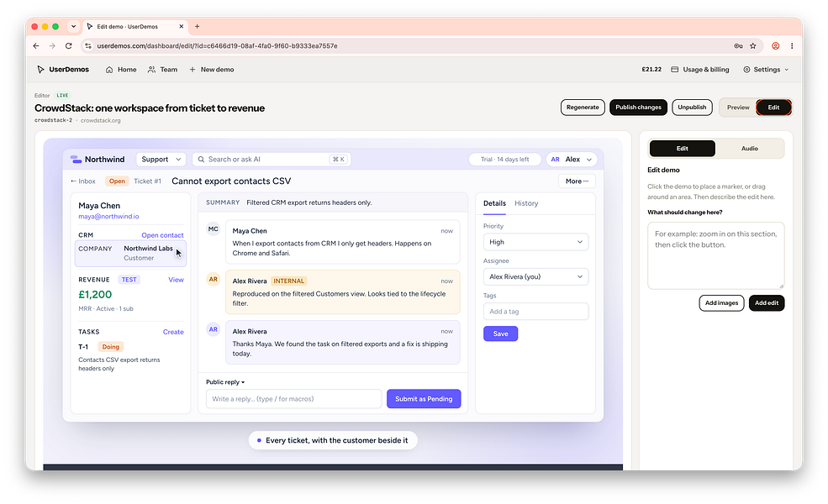828x504 pixels.
Task: Click Submit as Pending
Action: coord(424,399)
